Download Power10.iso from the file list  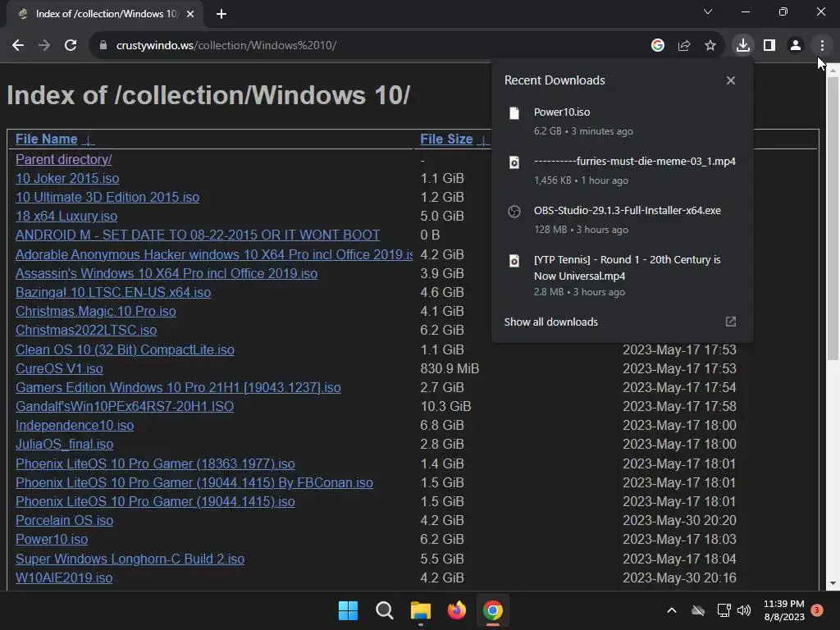52,540
